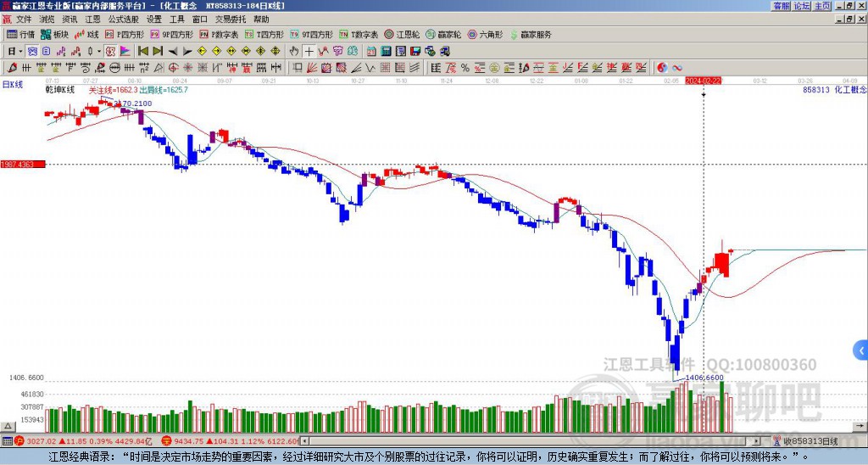Screen dimensions: 868x465
Task: Open the 行情 quotes view
Action: coord(20,34)
